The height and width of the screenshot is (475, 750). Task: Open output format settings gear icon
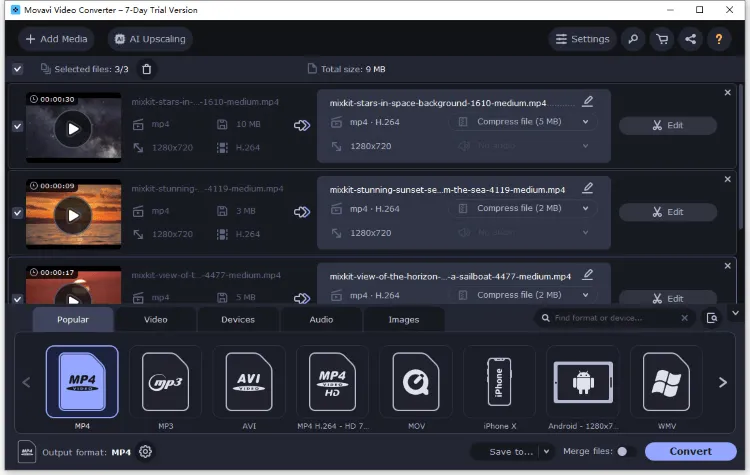coord(145,451)
